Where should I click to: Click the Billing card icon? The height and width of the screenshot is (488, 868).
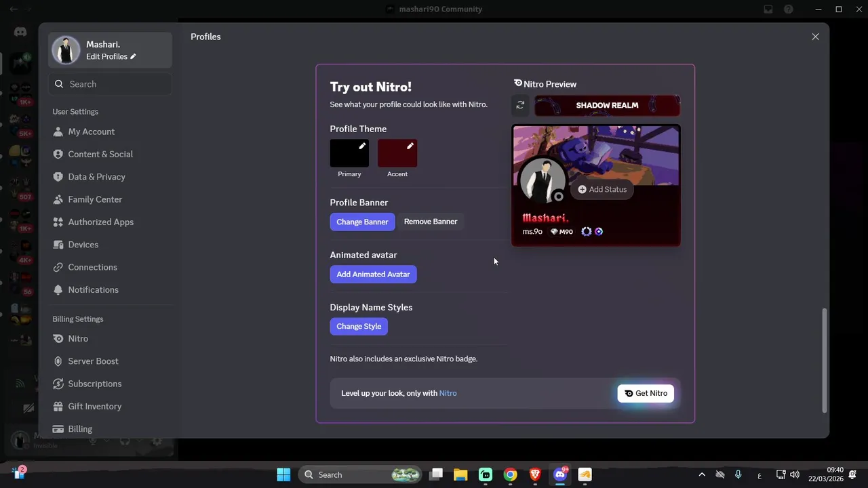click(58, 429)
